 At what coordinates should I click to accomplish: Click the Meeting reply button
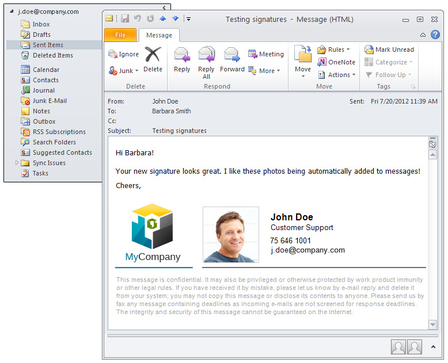coord(266,54)
